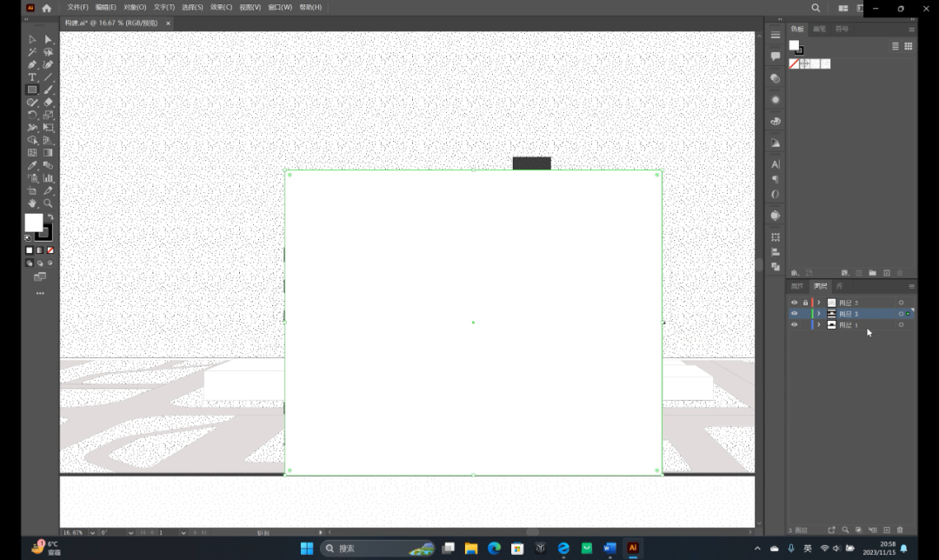939x560 pixels.
Task: Select the Rotate tool
Action: (32, 115)
